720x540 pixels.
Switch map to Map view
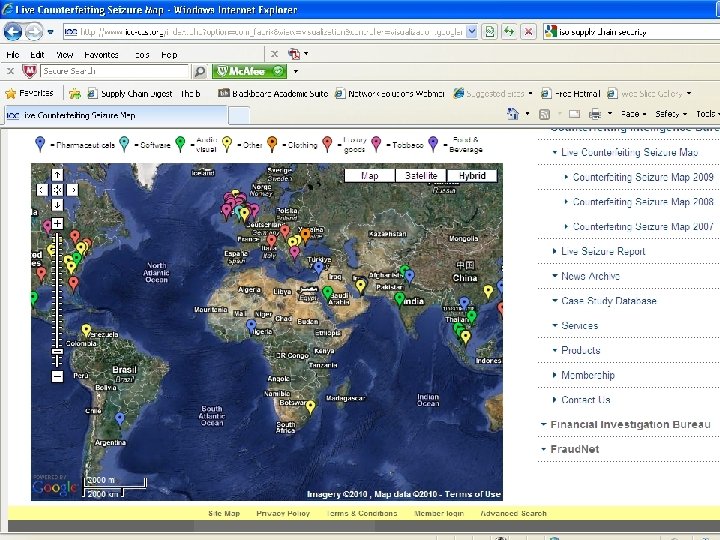369,176
